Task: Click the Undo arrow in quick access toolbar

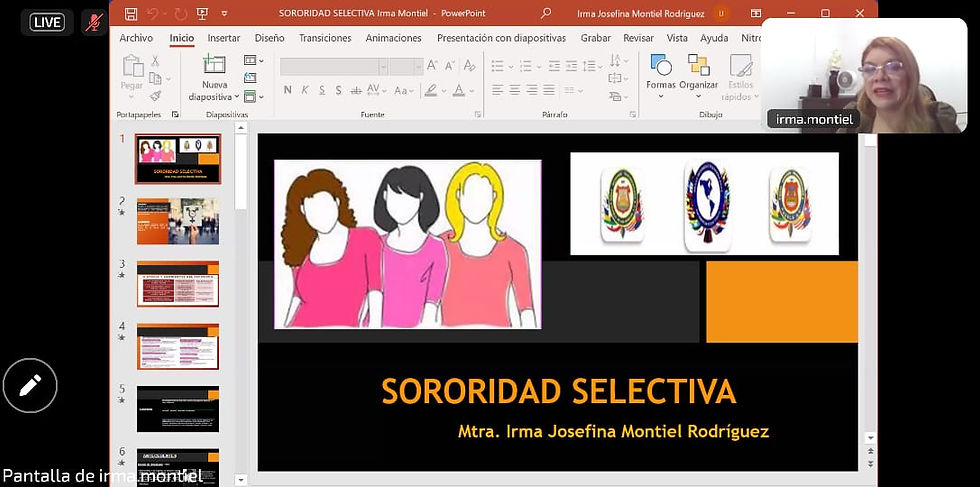Action: coord(152,13)
